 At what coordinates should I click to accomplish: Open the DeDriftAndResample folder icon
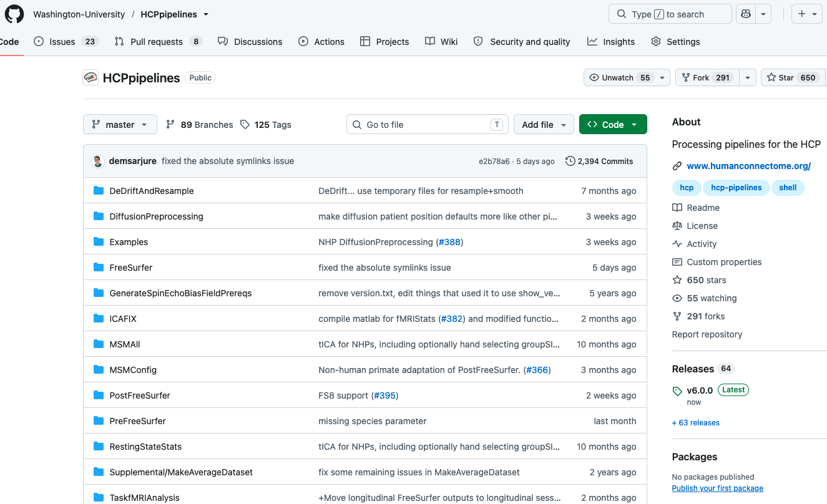tap(99, 191)
